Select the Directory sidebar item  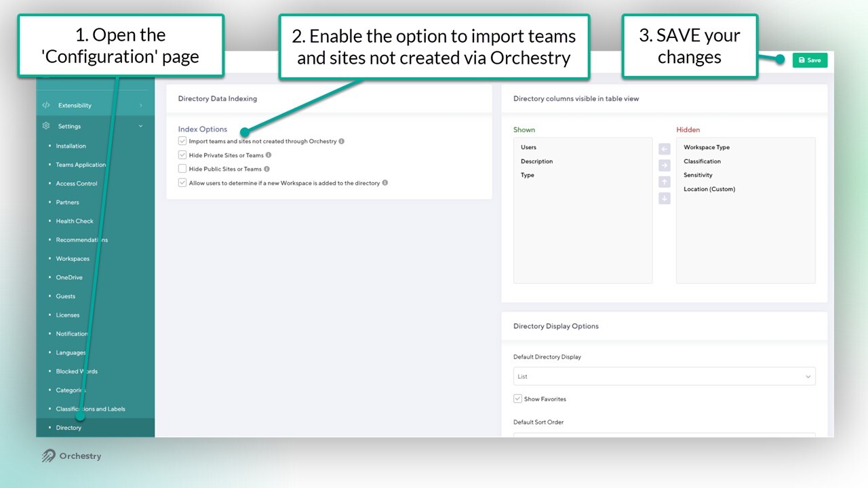pyautogui.click(x=68, y=428)
